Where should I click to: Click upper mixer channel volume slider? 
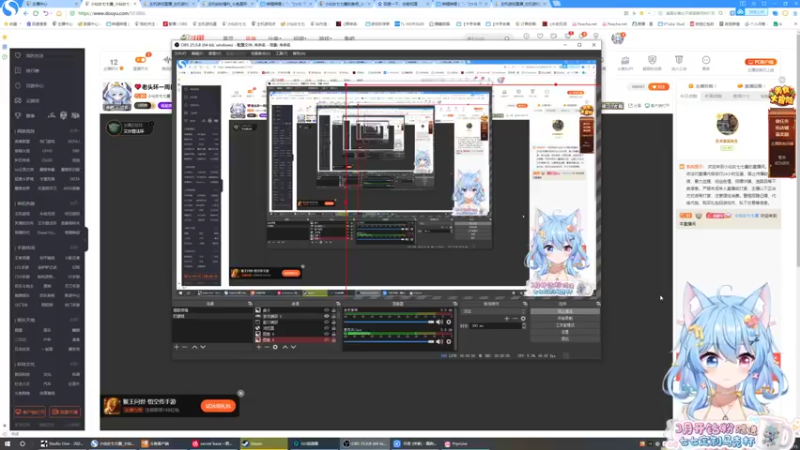(x=389, y=322)
